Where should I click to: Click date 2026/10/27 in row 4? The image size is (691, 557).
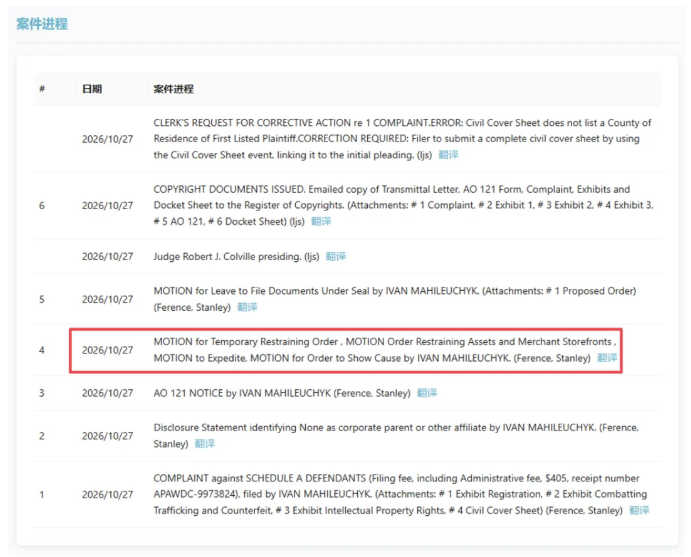(x=108, y=350)
